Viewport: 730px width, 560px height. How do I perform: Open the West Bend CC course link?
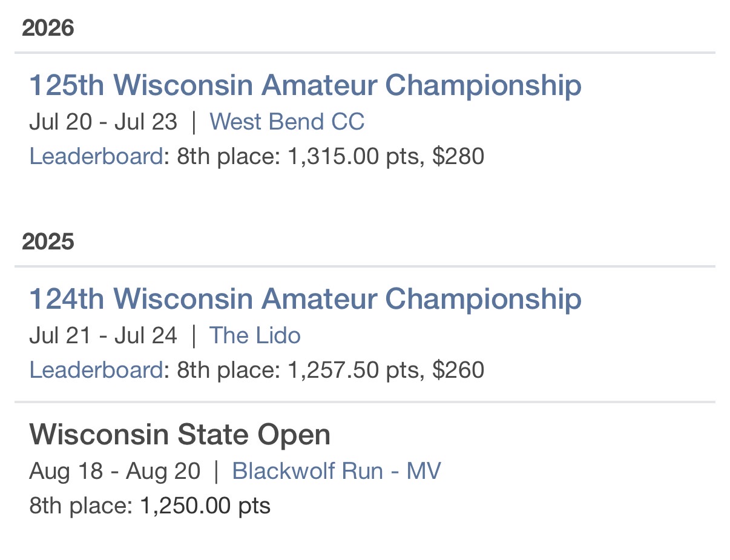(x=287, y=122)
